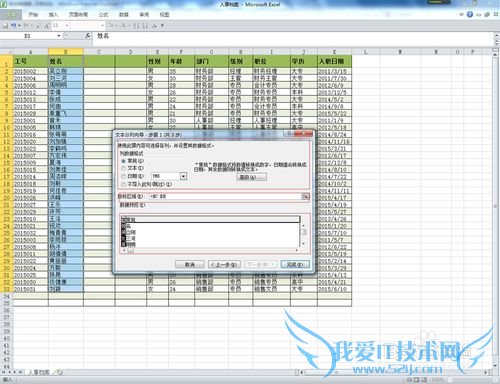500x384 pixels.
Task: Select the highlighted column header B
Action: (66, 52)
